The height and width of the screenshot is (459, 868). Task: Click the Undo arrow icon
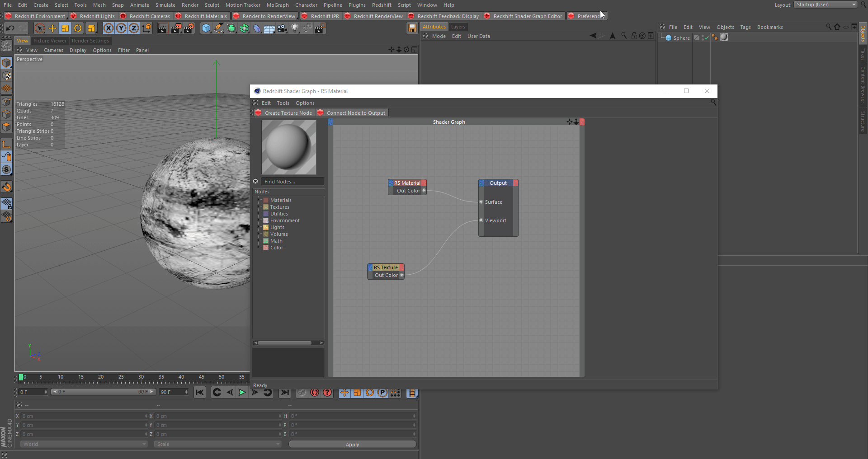(10, 28)
